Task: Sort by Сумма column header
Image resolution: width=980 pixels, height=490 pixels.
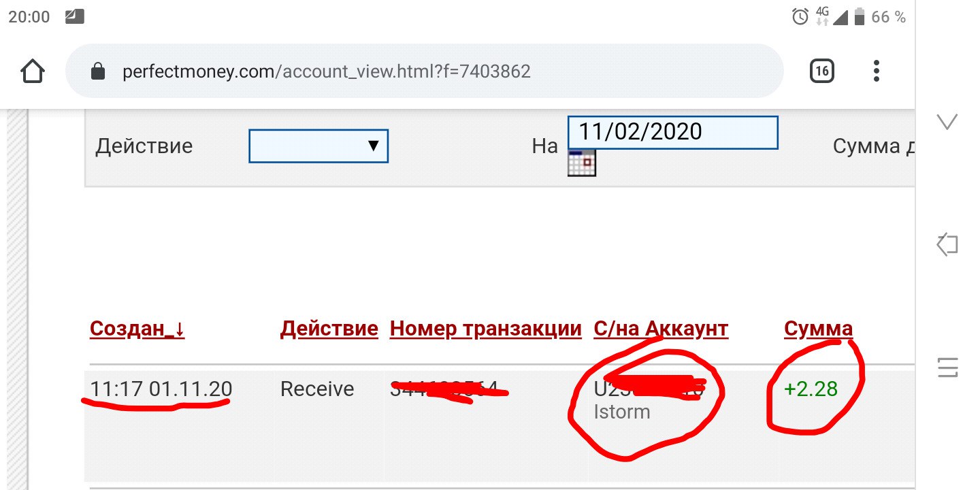Action: [819, 329]
